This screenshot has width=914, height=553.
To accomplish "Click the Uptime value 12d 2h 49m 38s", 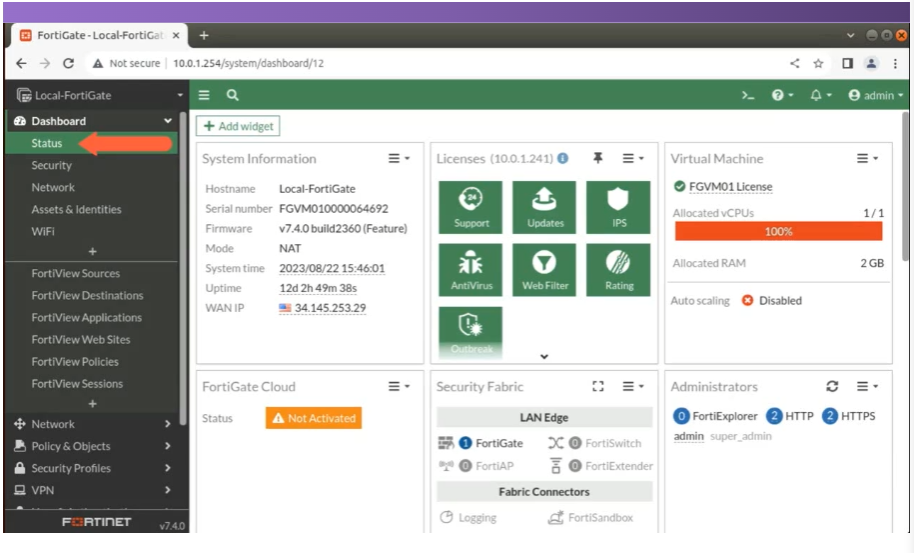I will [318, 288].
